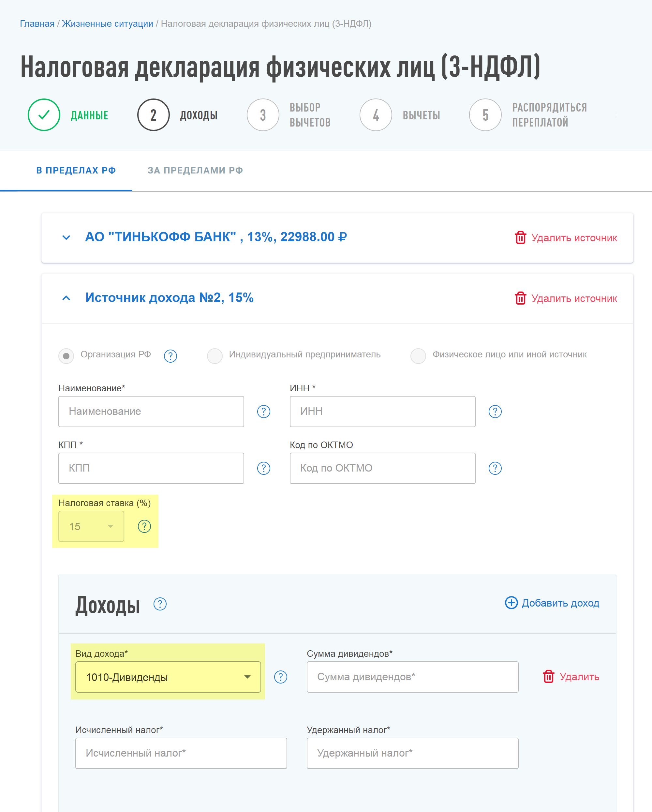The height and width of the screenshot is (812, 652).
Task: Click help icon next to Налоговая ставка
Action: click(144, 526)
